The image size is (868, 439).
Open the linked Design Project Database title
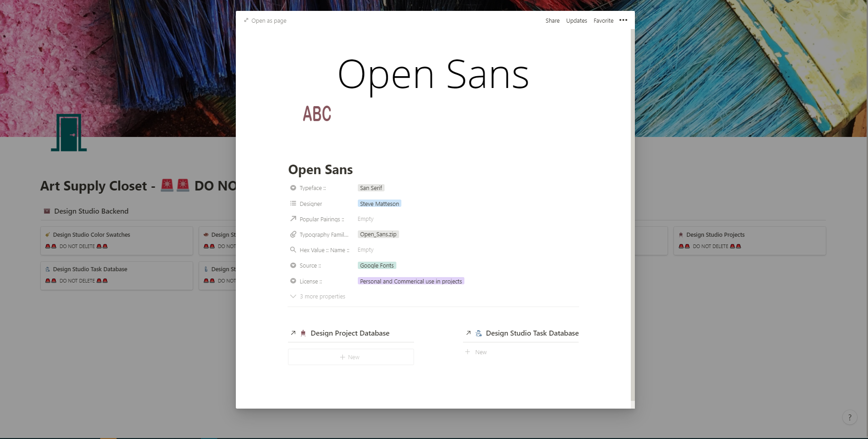[x=350, y=333]
